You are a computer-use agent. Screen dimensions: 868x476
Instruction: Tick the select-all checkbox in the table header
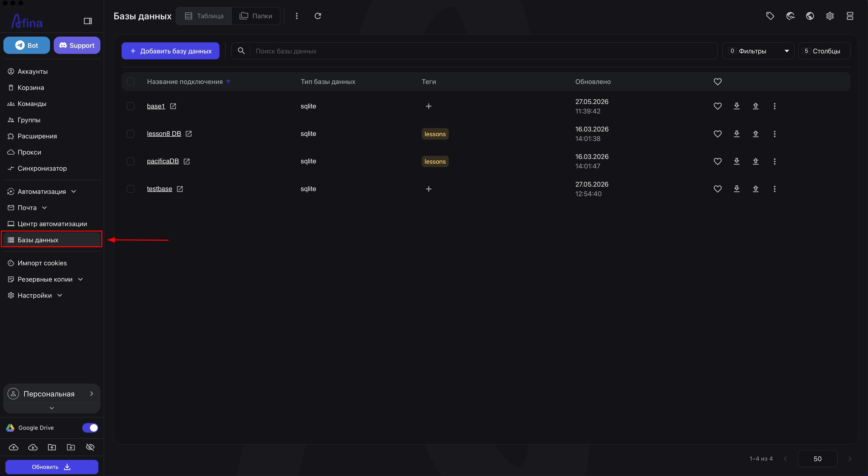point(130,82)
